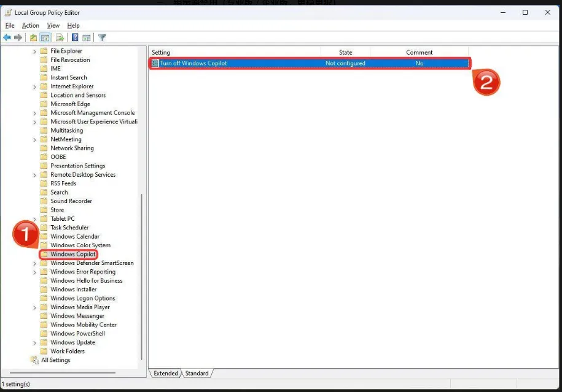Click the tree pane horizontal scrollbar

63,372
